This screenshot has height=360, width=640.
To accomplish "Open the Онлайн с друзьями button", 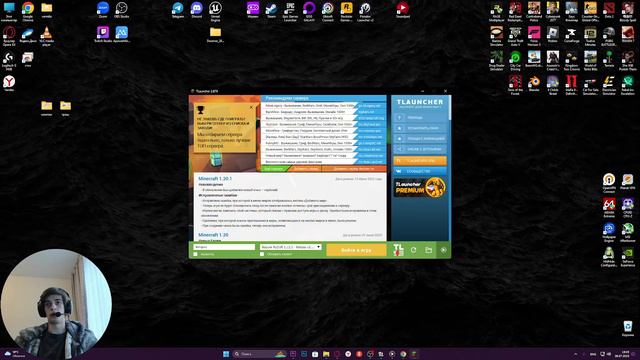I will 420,149.
